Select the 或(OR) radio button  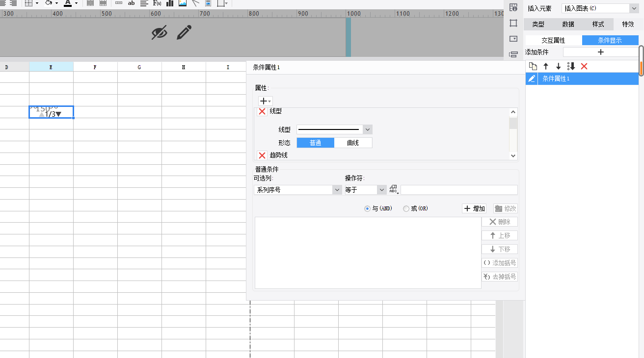tap(406, 208)
